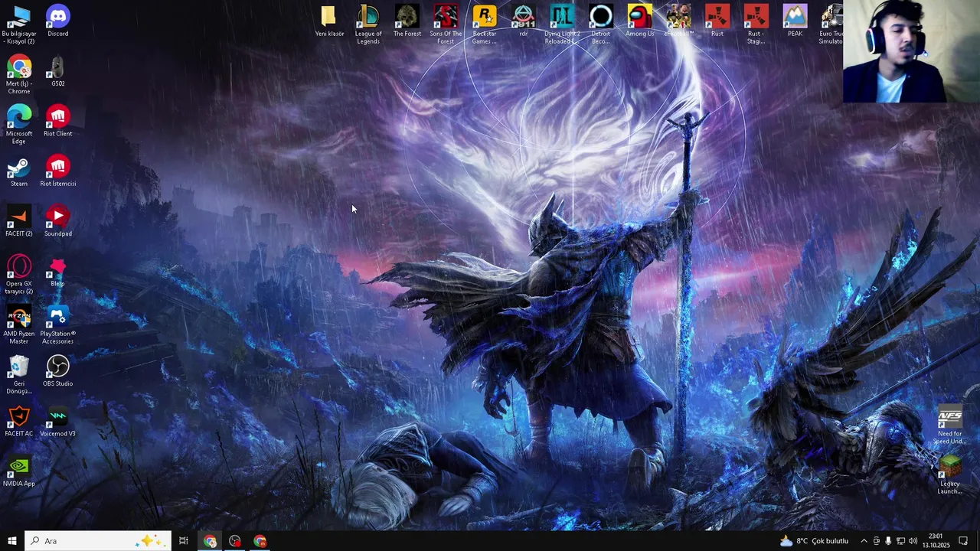Open the Euro Truck Simulator shortcut
980x551 pixels.
click(x=831, y=24)
